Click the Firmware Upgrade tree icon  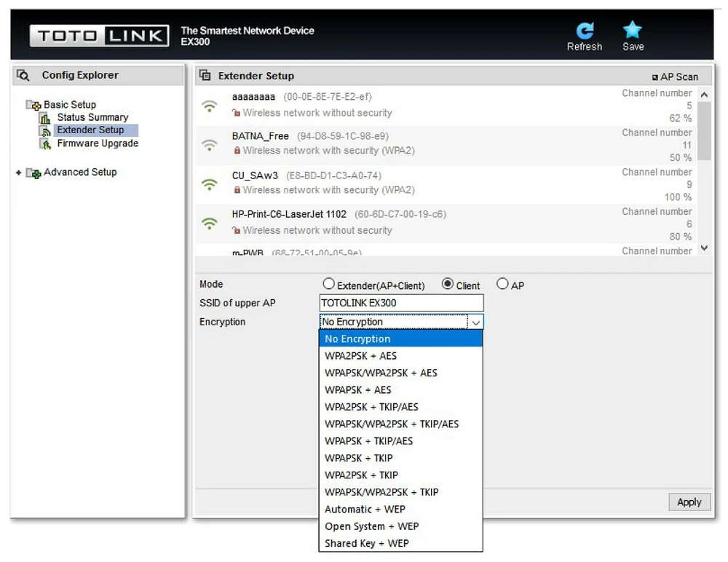[x=45, y=143]
